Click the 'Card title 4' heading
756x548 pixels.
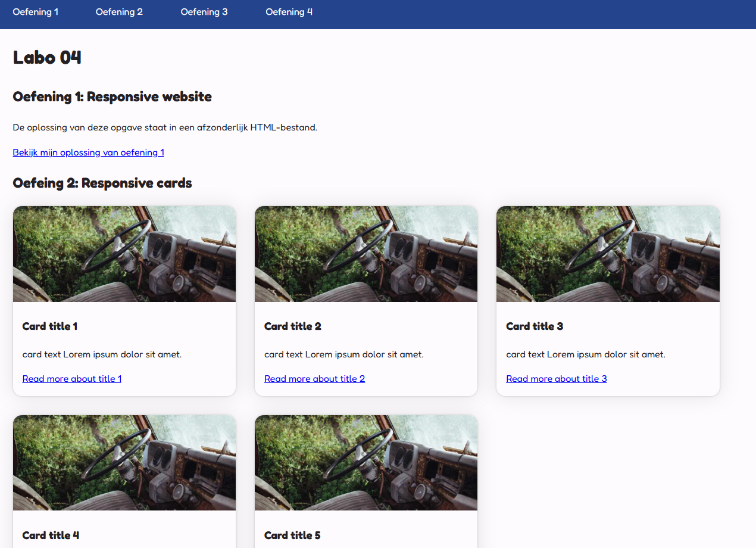click(x=51, y=535)
